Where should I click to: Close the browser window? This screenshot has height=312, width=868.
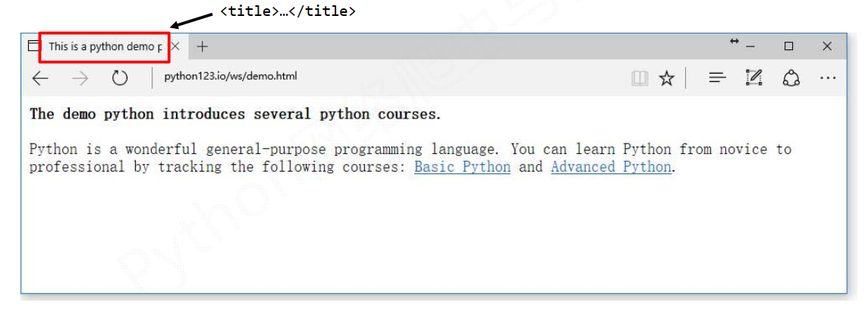coord(827,46)
